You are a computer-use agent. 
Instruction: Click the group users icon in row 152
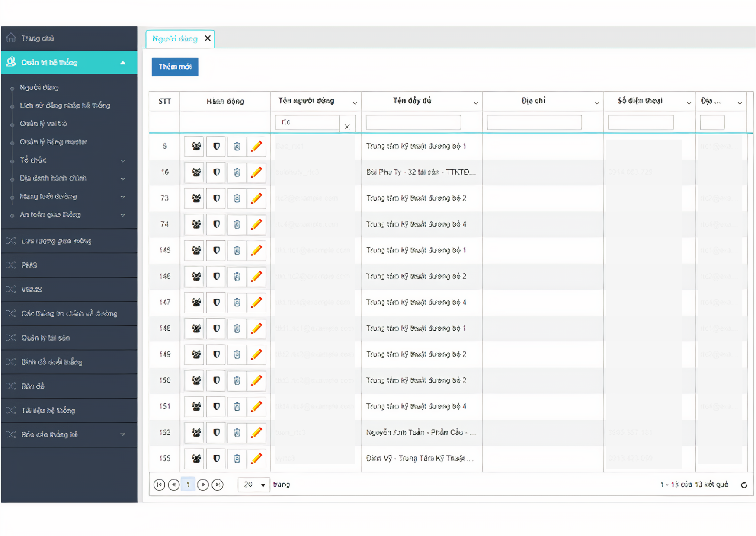pos(196,432)
